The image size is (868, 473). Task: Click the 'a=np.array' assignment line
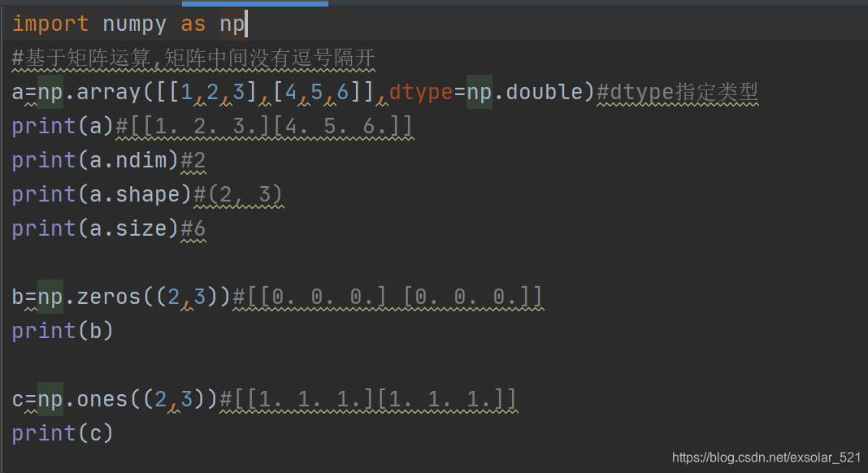tap(384, 92)
